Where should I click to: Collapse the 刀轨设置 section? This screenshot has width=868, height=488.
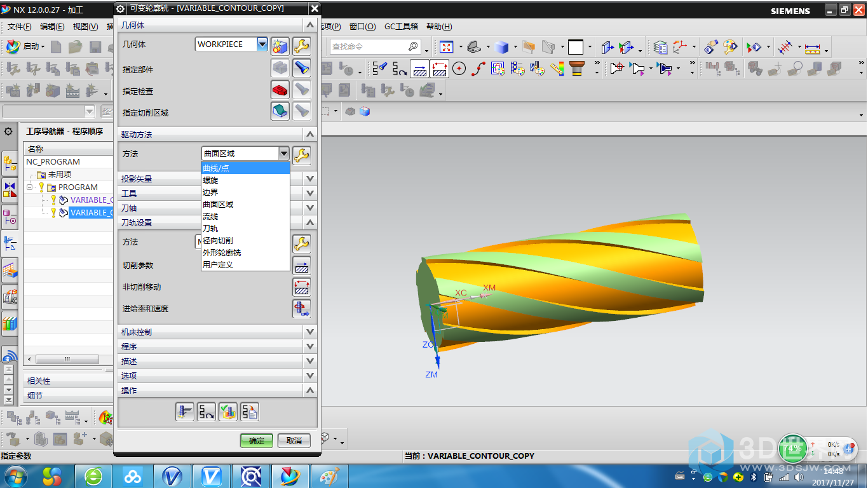(x=309, y=222)
